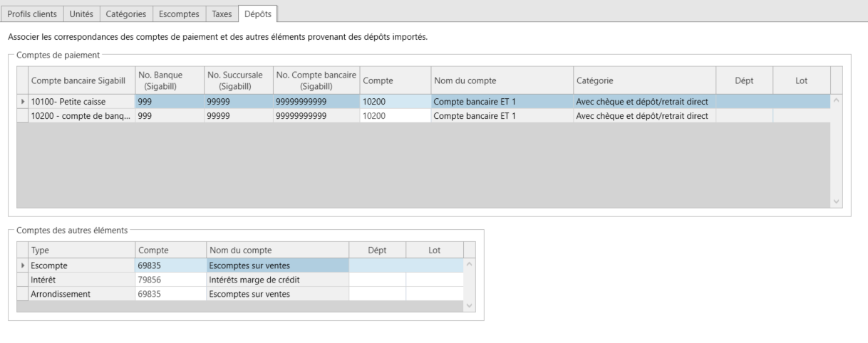Click the No. Banque (Sigabill) column header

169,81
